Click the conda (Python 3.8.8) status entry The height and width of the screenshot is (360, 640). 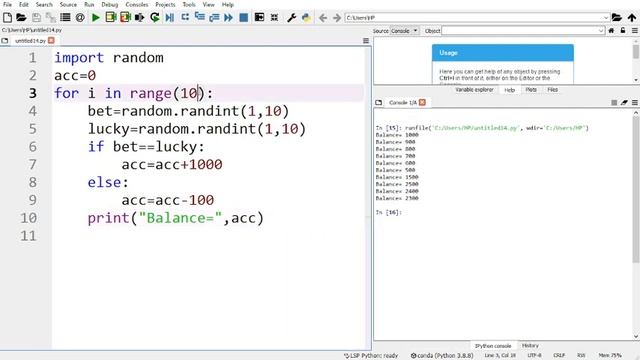coord(442,356)
